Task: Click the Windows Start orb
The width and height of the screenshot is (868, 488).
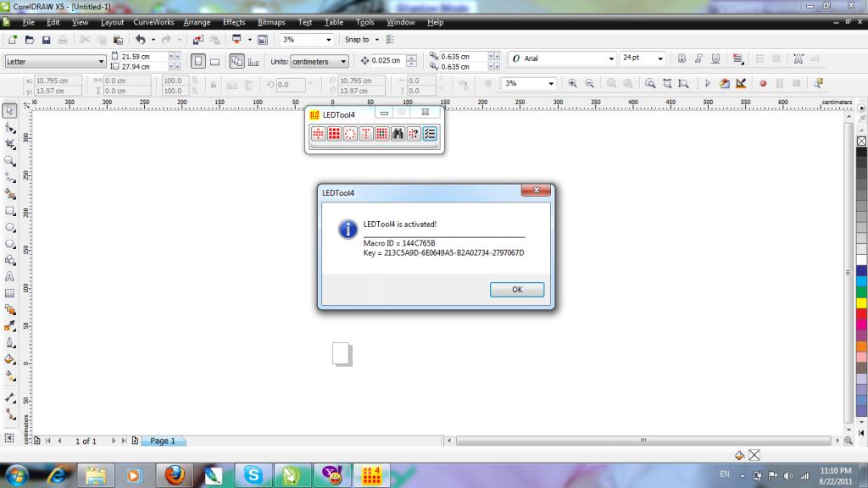Action: coord(17,475)
